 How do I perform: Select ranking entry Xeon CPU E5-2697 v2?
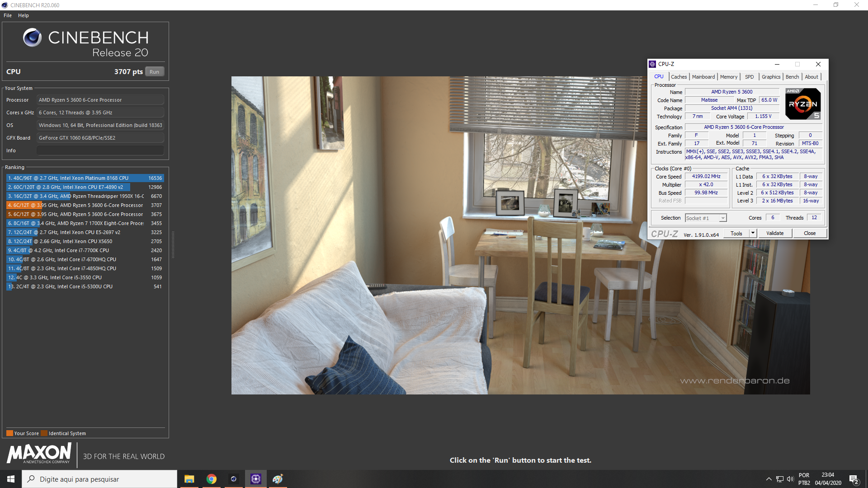click(x=85, y=232)
